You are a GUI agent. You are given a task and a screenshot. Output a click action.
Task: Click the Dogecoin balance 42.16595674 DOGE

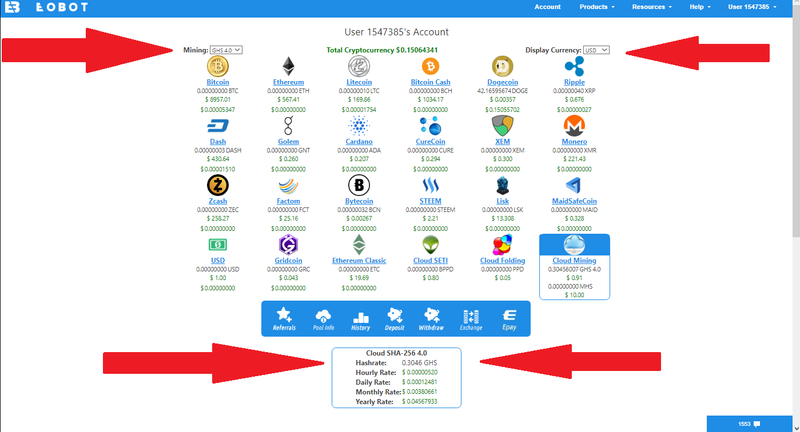pyautogui.click(x=503, y=91)
